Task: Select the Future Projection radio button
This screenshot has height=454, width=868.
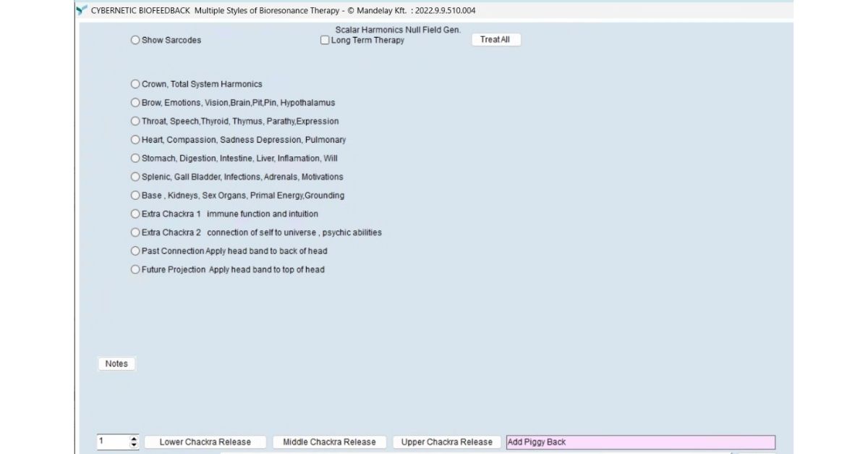Action: pos(135,270)
